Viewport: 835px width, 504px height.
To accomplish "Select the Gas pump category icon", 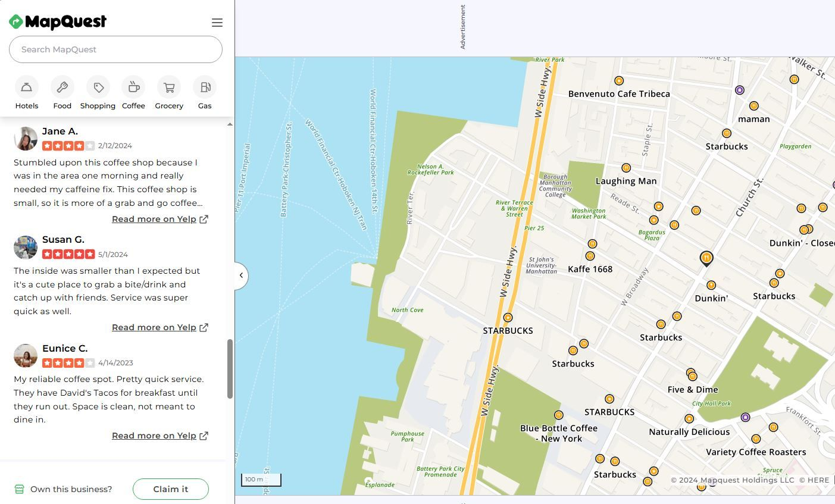I will click(204, 86).
